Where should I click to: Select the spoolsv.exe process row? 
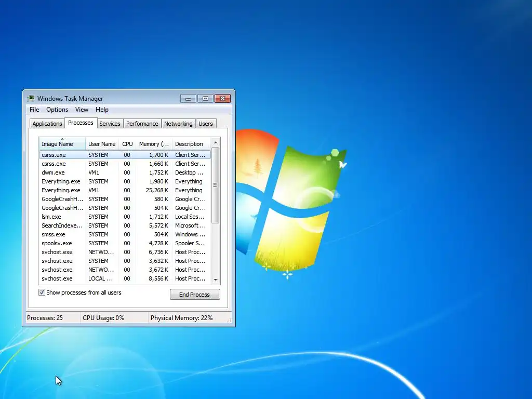[x=125, y=243]
